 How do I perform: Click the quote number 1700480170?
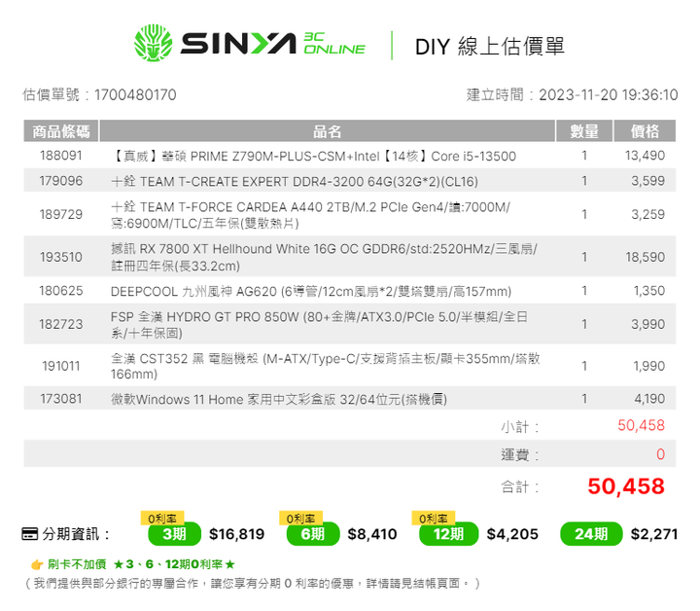pyautogui.click(x=135, y=95)
